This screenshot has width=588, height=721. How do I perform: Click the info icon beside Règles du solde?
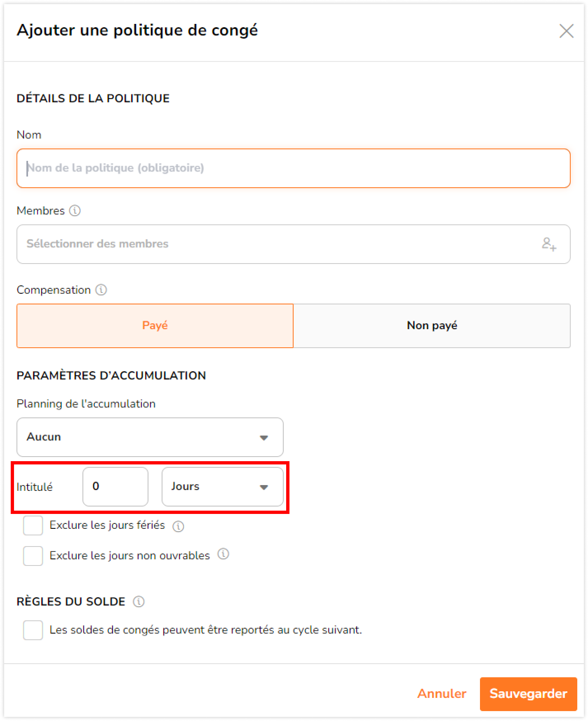[139, 602]
